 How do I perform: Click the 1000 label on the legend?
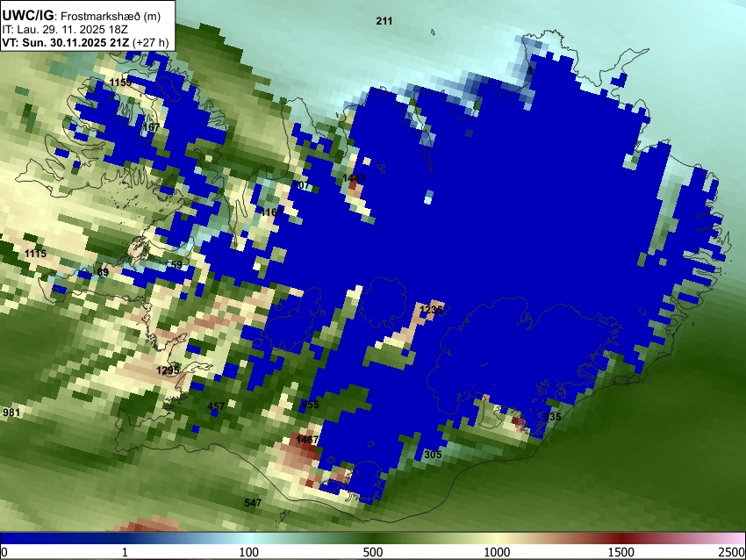[497, 552]
